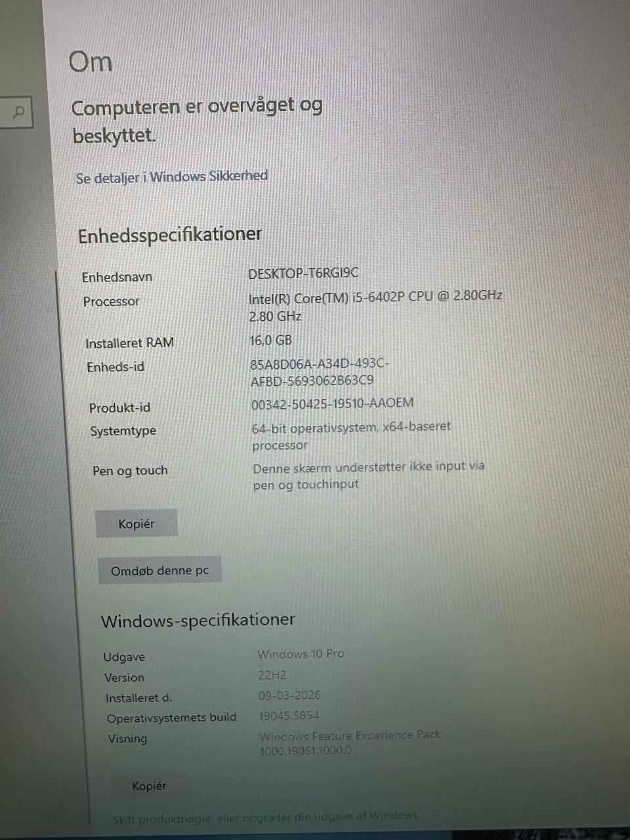Select 'Computeren er overvåget og beskyttet' heading
630x840 pixels.
coord(197,121)
